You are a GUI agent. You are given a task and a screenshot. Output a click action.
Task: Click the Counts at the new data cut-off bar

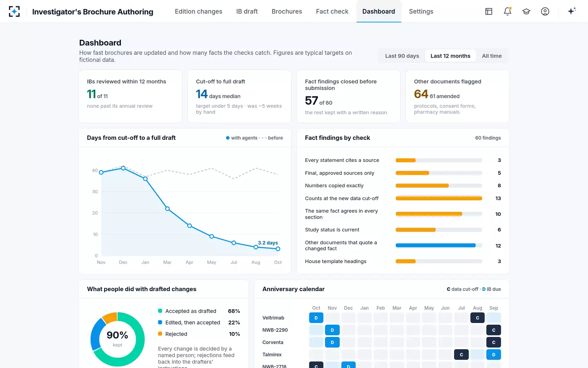point(439,198)
